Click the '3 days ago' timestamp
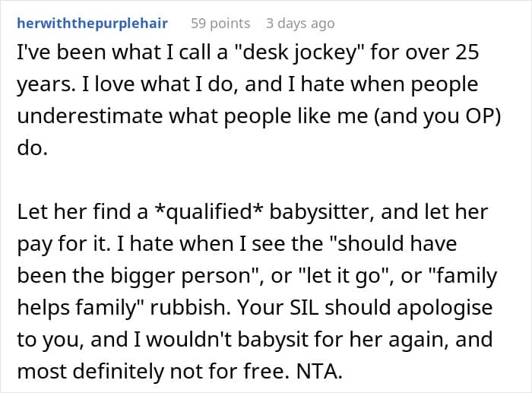This screenshot has width=532, height=393. pyautogui.click(x=302, y=24)
